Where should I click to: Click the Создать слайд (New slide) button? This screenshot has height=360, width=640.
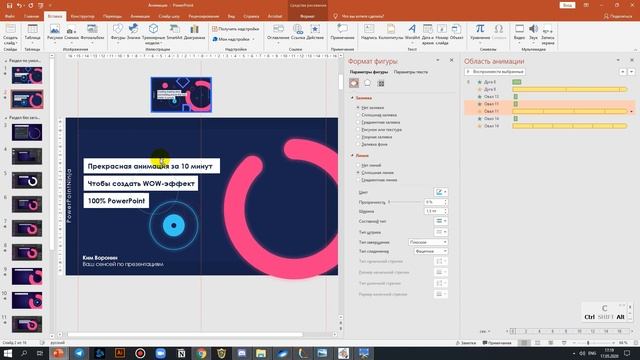click(10, 34)
